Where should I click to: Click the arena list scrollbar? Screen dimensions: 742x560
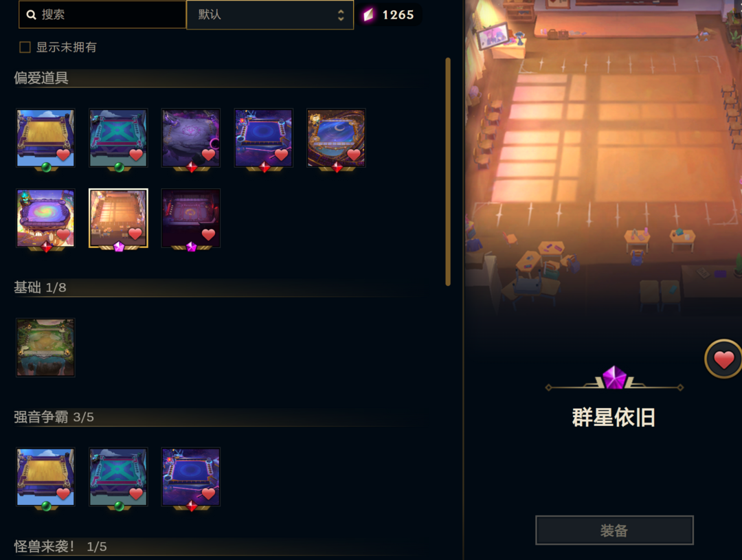448,172
